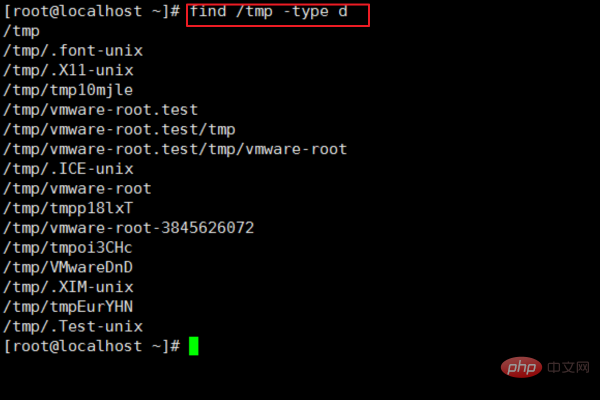Screen dimensions: 600x400
Task: Select the /tmp/.XIM-unix directory line
Action: pyautogui.click(x=55, y=287)
